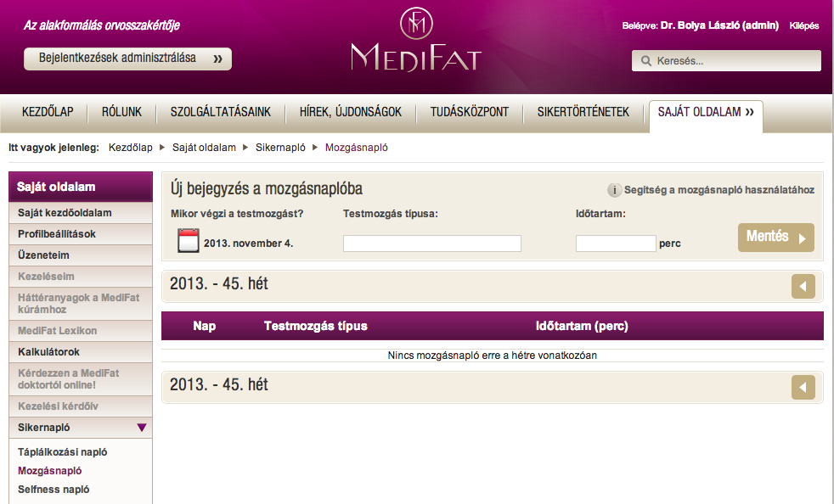Open Kezelési kérdőív in sidebar

pos(81,406)
